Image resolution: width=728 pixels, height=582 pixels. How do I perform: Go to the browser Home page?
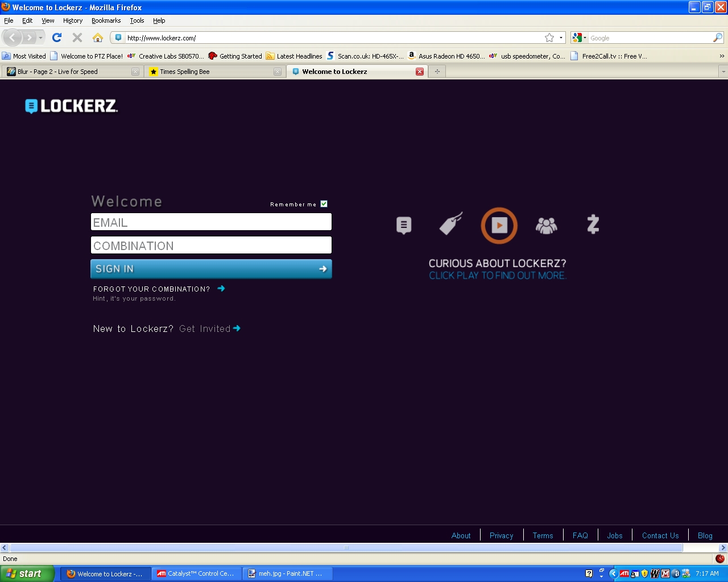pos(98,38)
